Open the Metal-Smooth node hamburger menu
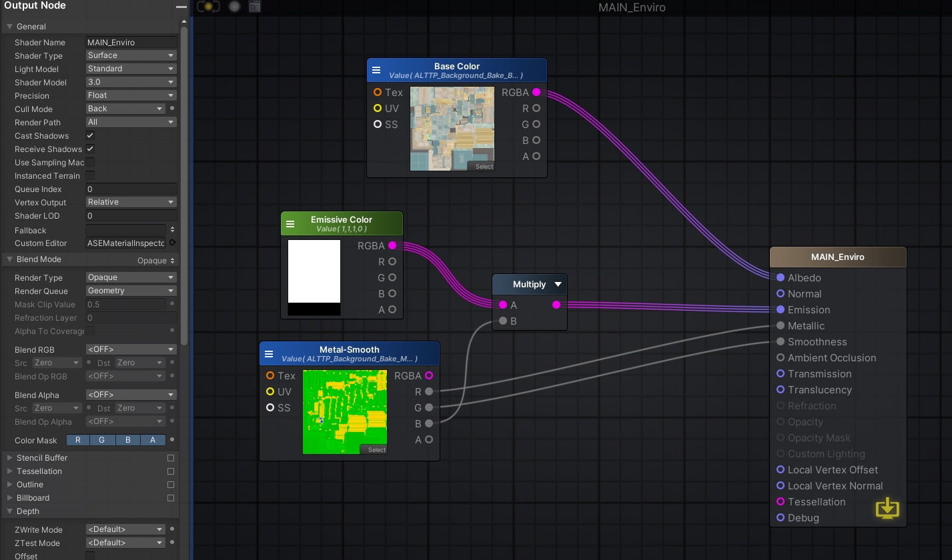The width and height of the screenshot is (952, 560). point(269,354)
